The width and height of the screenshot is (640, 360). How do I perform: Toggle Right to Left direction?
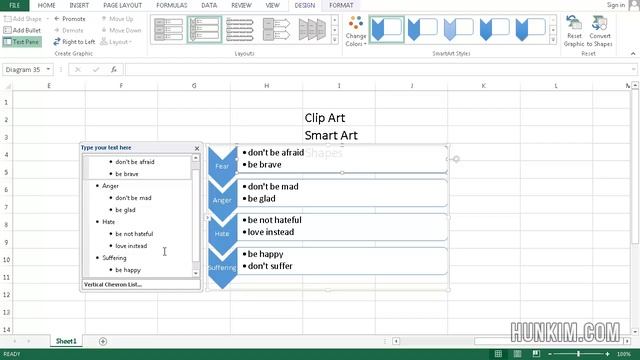74,42
